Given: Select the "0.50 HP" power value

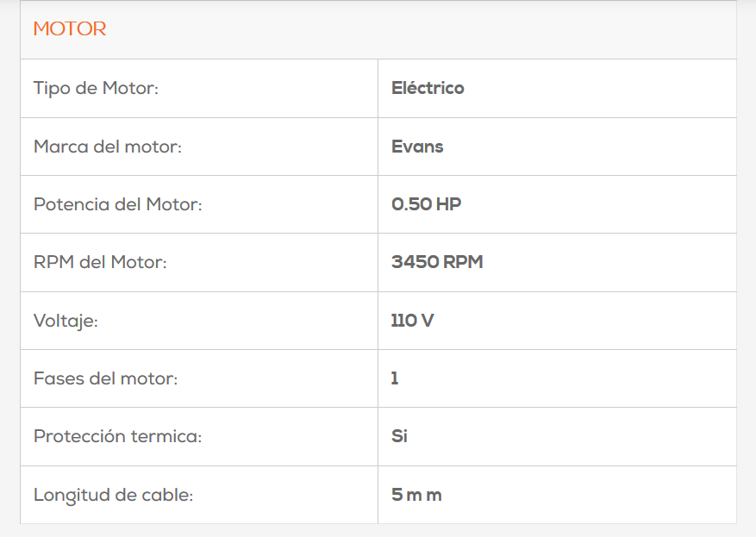Looking at the screenshot, I should (x=426, y=205).
